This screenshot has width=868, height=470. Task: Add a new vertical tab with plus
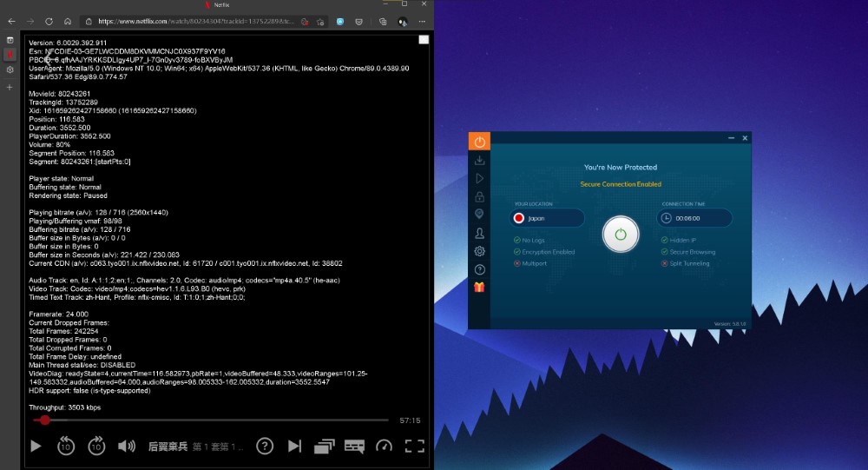(10, 87)
